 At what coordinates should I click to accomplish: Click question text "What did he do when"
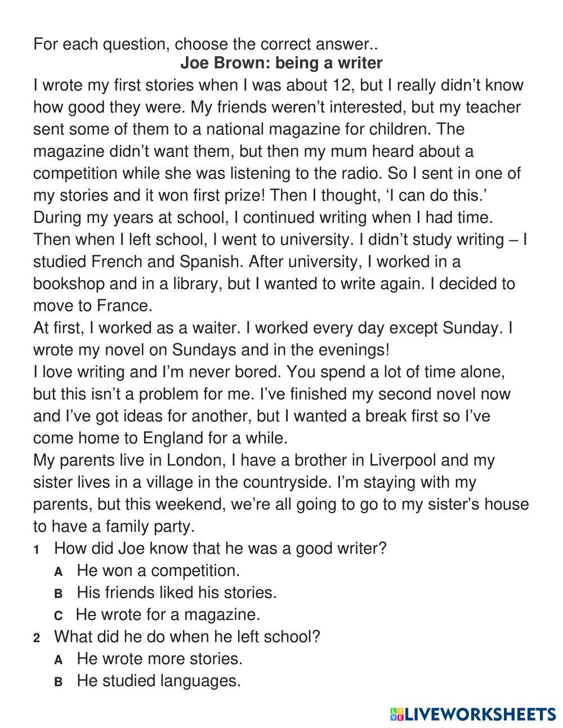tap(187, 636)
